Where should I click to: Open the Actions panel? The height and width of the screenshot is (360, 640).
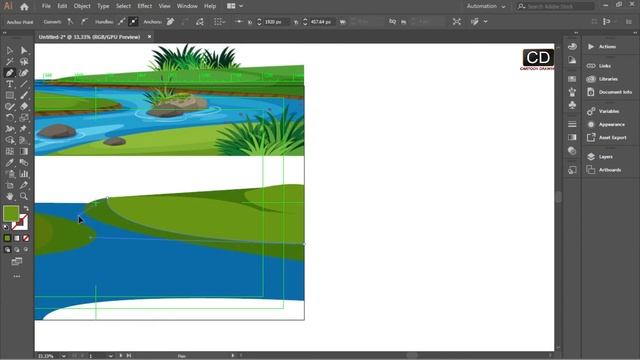click(609, 47)
